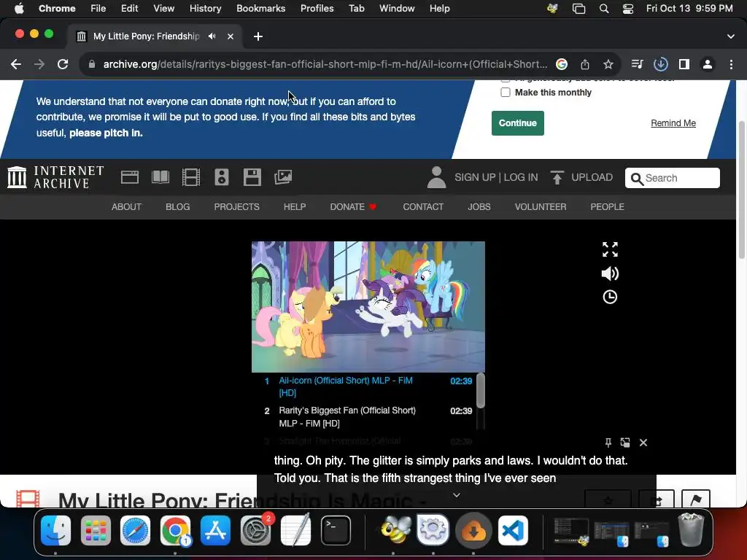Close the live caption box
The width and height of the screenshot is (747, 560).
pyautogui.click(x=643, y=443)
